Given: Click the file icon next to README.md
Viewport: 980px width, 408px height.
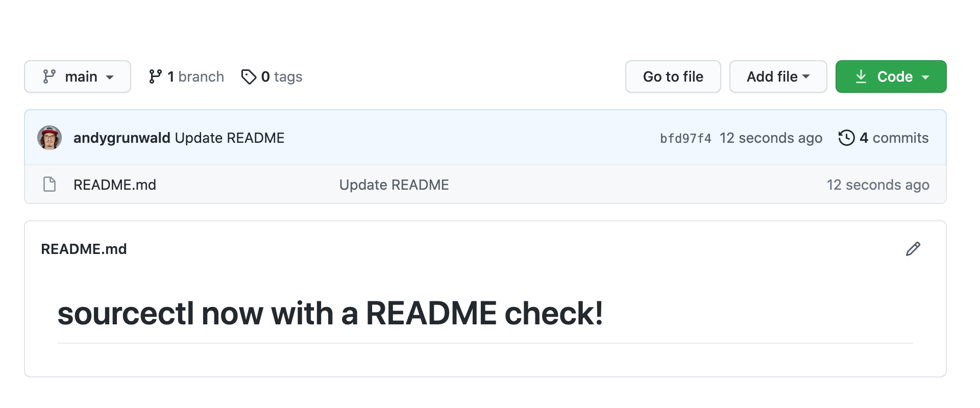Looking at the screenshot, I should 49,184.
